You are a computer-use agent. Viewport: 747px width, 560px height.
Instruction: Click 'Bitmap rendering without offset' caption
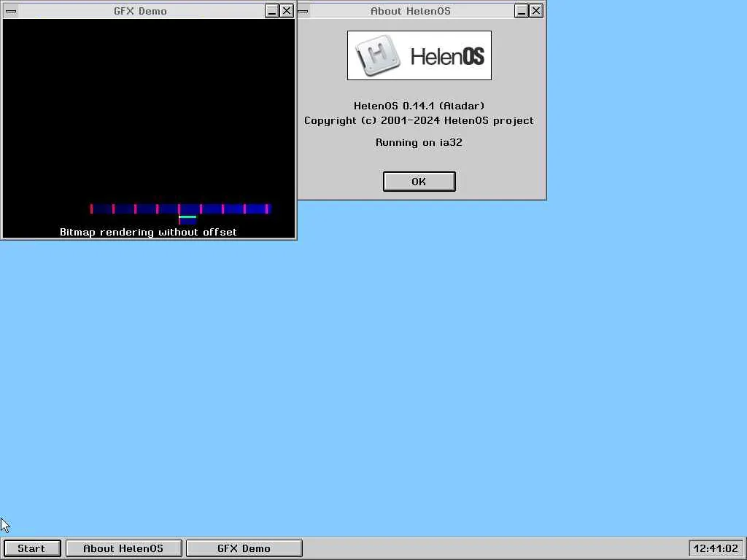(148, 233)
